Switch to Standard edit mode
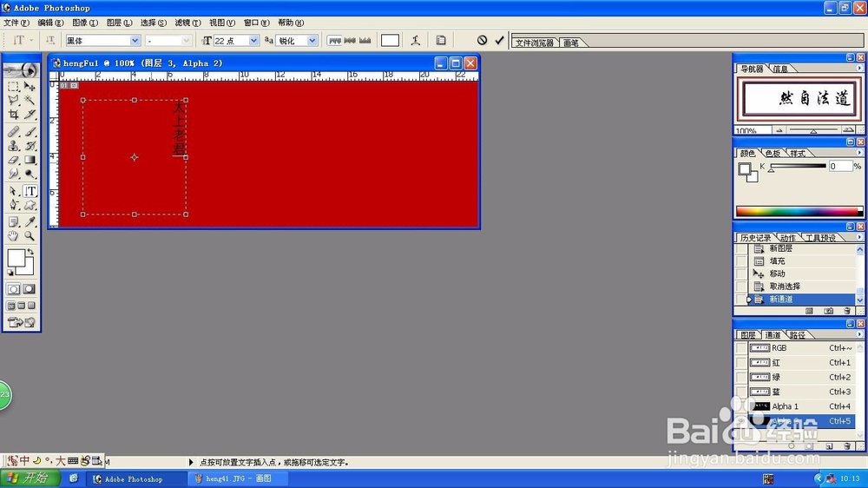This screenshot has width=868, height=488. tap(13, 289)
